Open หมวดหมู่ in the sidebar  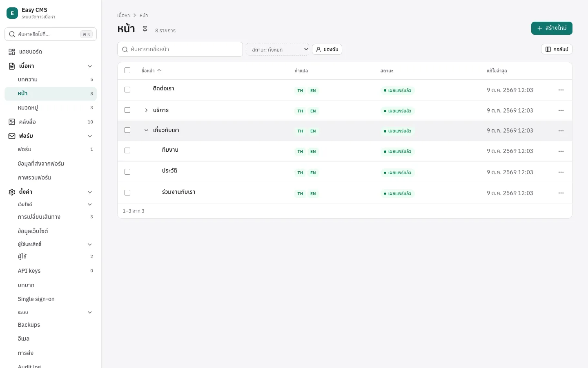51,108
